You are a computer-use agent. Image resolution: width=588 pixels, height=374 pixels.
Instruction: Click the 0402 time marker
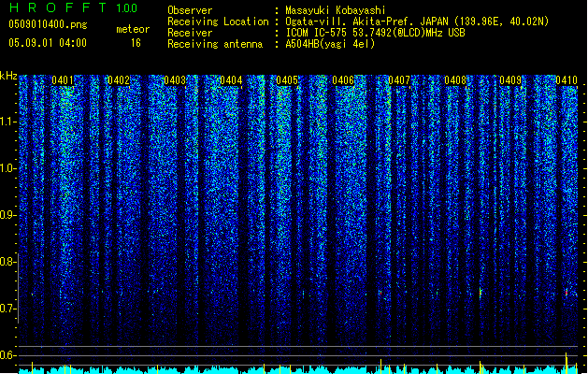click(x=119, y=80)
